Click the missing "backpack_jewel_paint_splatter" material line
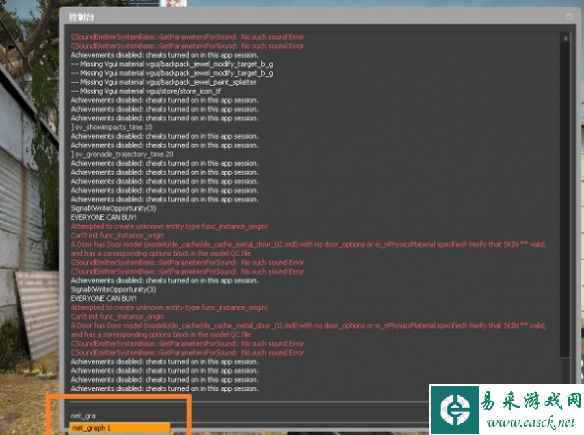This screenshot has width=584, height=435. (164, 82)
